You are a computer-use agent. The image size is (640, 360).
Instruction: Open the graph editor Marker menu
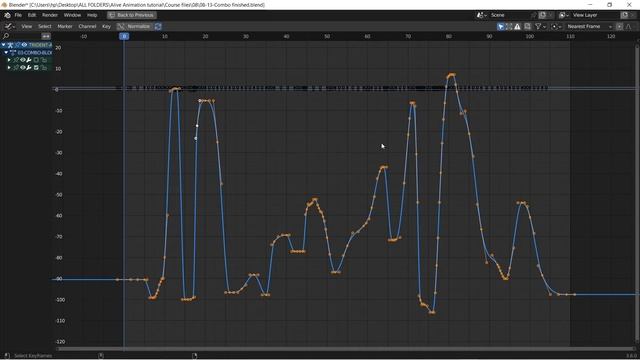pyautogui.click(x=65, y=27)
